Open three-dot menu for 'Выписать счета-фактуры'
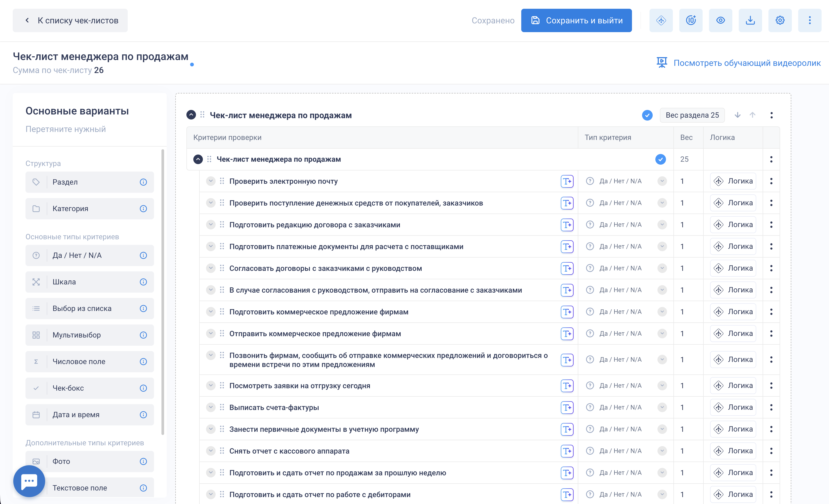 (x=771, y=407)
